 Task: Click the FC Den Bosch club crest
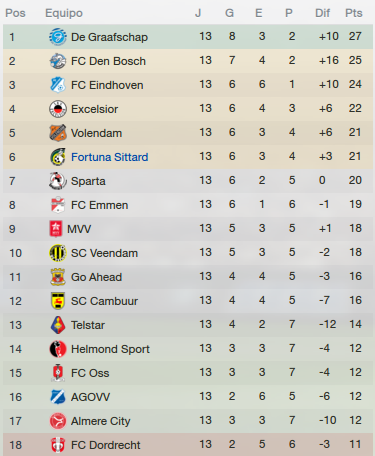pos(58,61)
